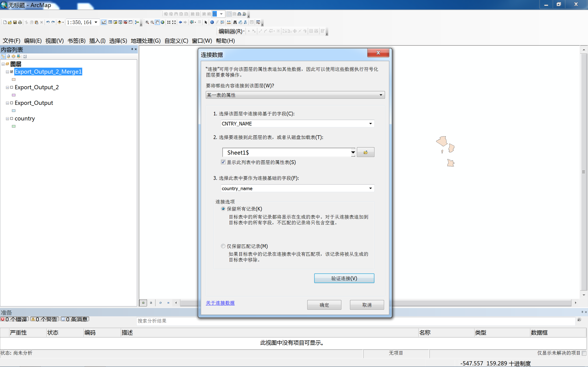Click the browse folder icon beside Sheet1$

(365, 153)
